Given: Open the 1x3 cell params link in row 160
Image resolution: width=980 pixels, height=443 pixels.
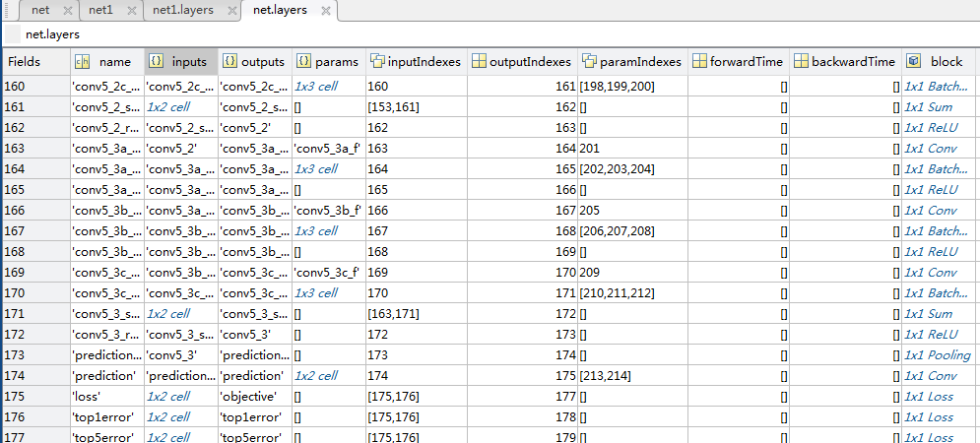Looking at the screenshot, I should tap(315, 87).
